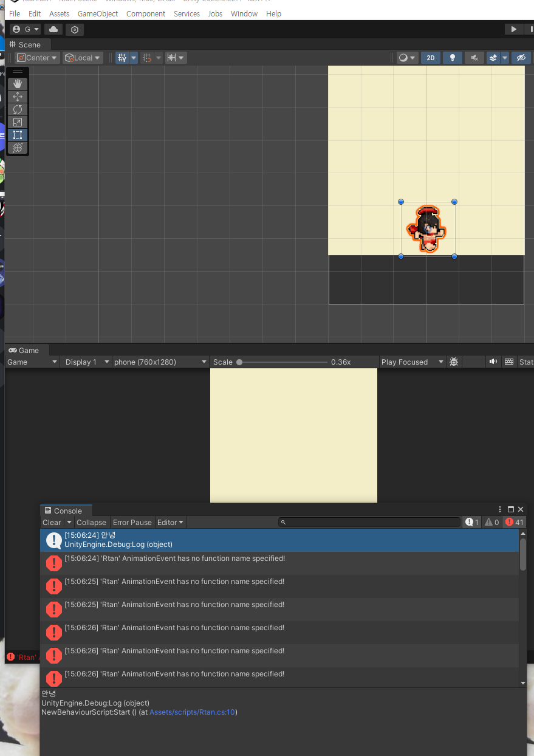The image size is (534, 756).
Task: Toggle error messages filter showing 41
Action: (514, 522)
